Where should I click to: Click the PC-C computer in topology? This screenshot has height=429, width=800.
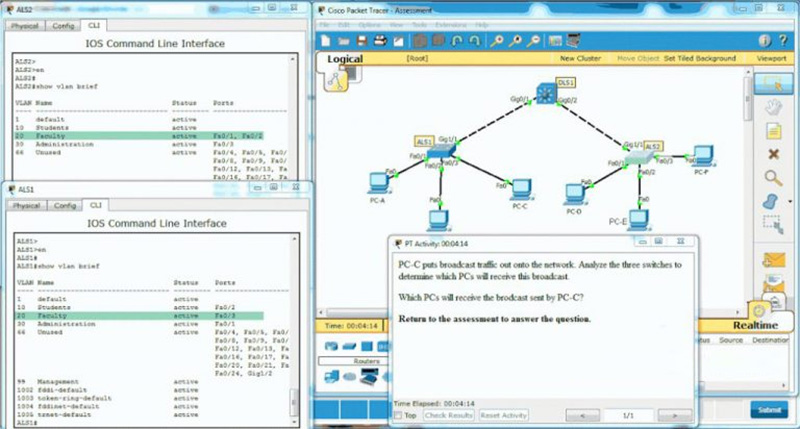521,189
